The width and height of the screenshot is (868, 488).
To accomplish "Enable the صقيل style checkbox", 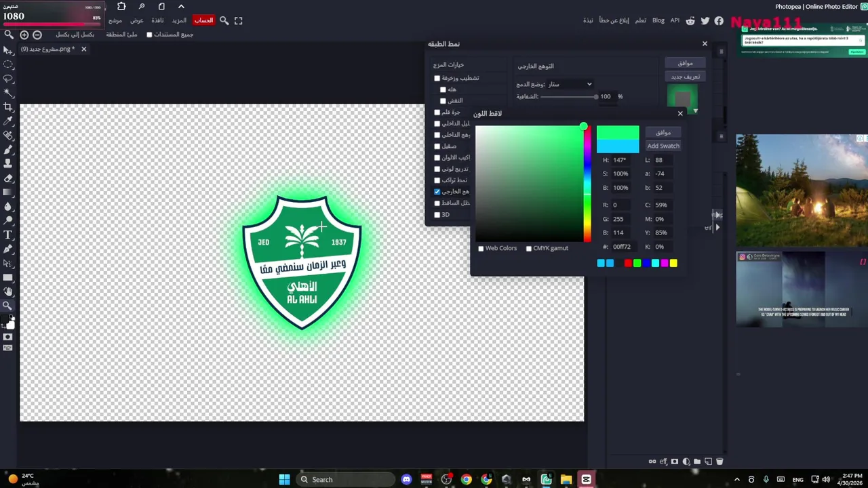I will tap(437, 146).
